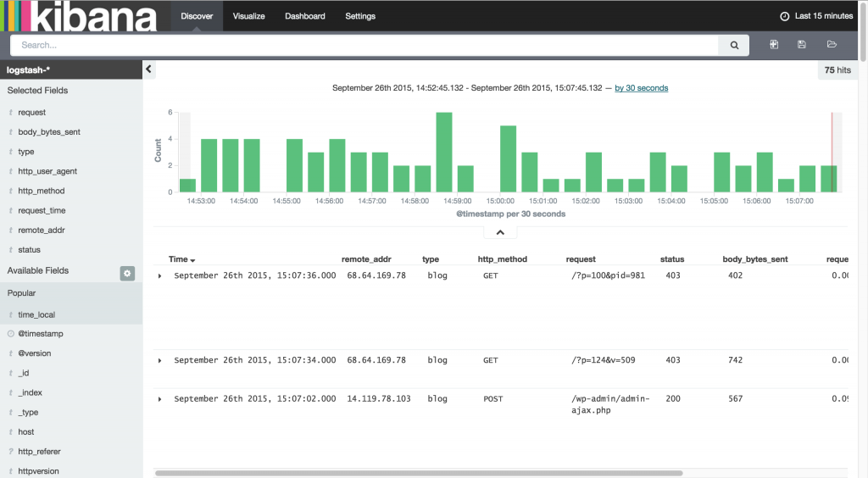Screen dimensions: 868x478
Task: Click the type column header
Action: pyautogui.click(x=430, y=259)
